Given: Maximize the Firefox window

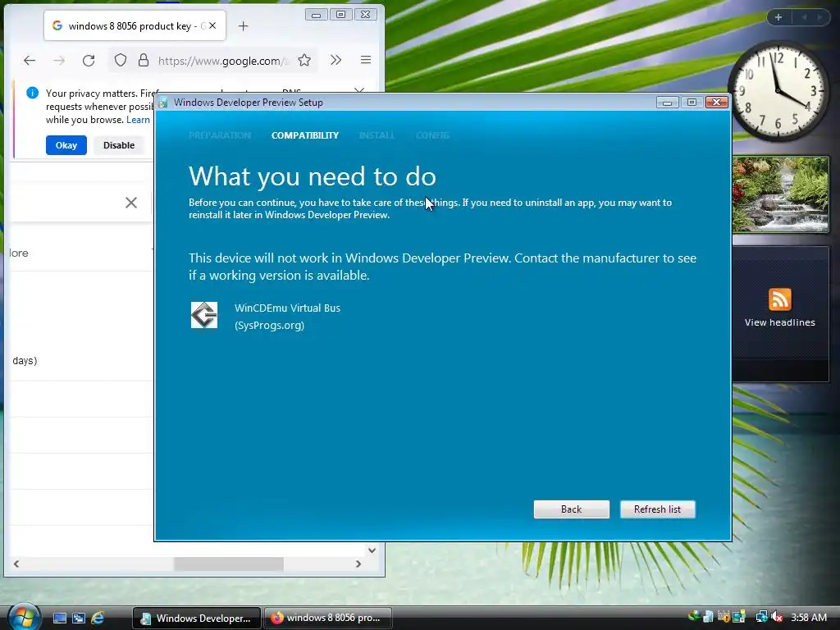Looking at the screenshot, I should (340, 15).
